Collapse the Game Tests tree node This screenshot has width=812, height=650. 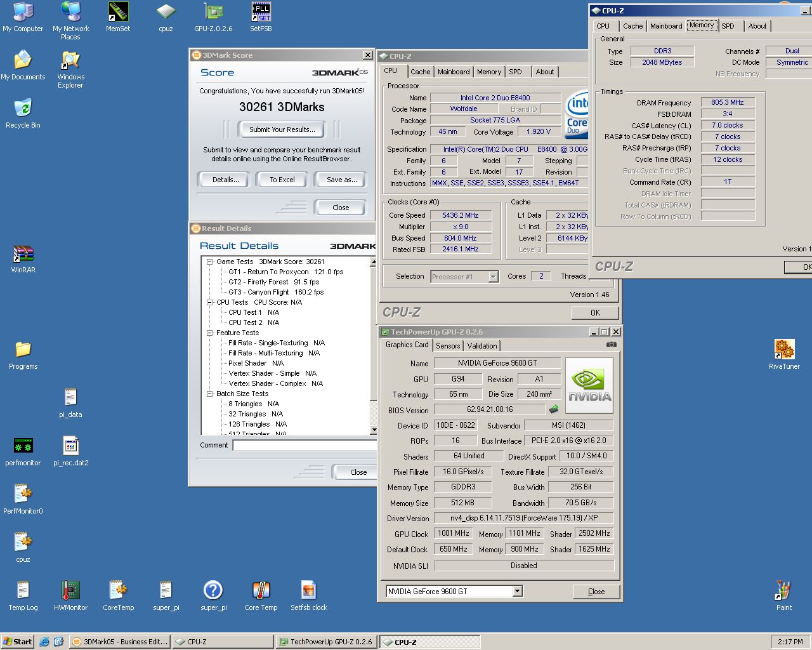tap(210, 262)
